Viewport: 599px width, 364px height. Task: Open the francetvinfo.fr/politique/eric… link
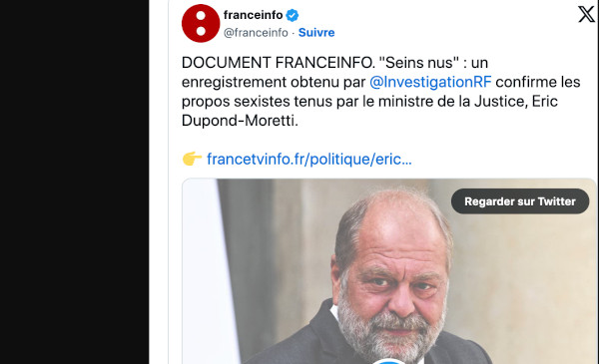click(x=309, y=160)
